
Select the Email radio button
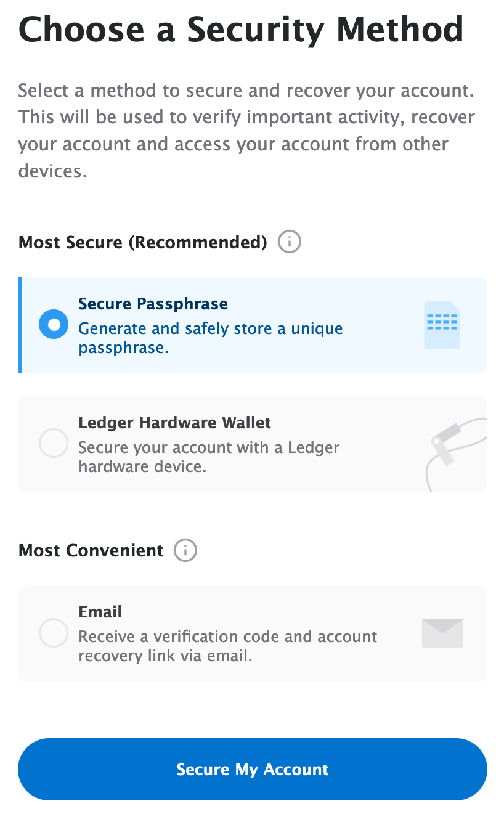54,633
